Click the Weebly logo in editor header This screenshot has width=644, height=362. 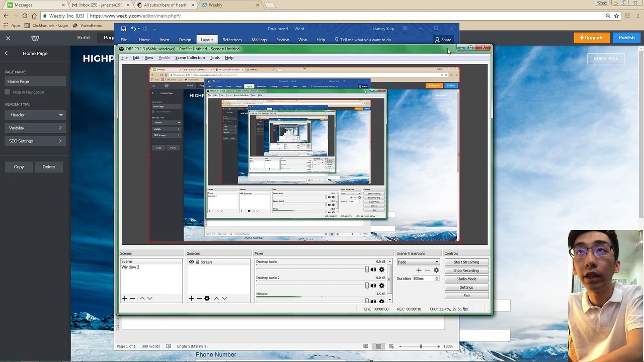click(35, 38)
